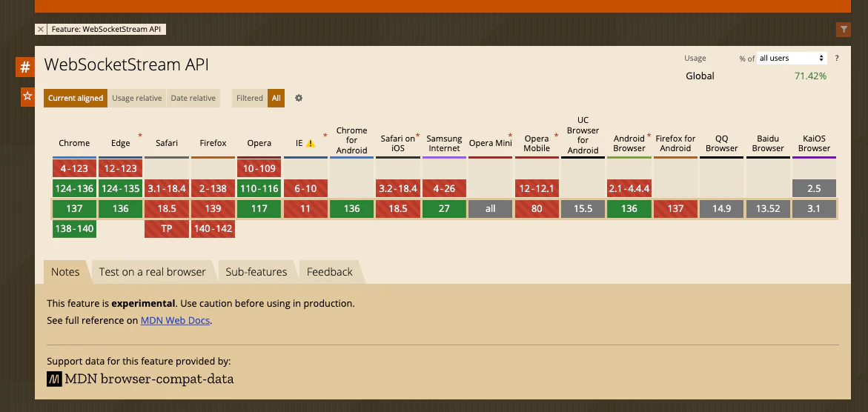Click the Chrome column header
The image size is (868, 412).
(x=74, y=143)
